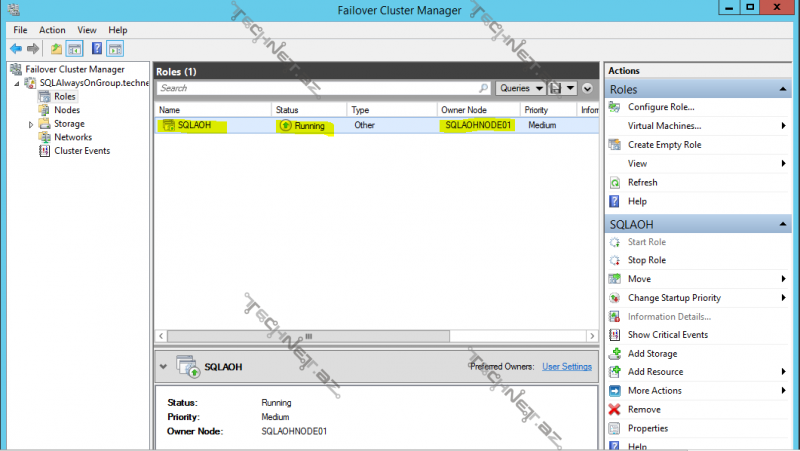Select Nodes in the cluster tree
Image resolution: width=800 pixels, height=451 pixels.
66,110
